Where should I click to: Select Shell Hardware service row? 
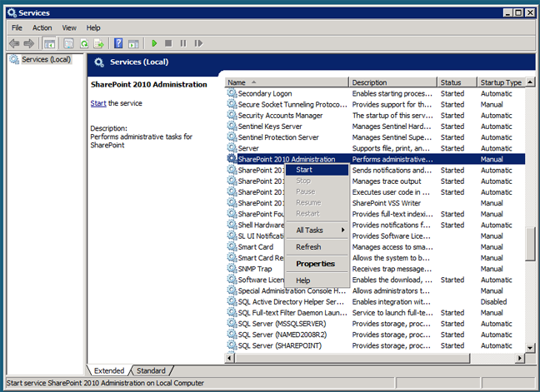(x=375, y=225)
